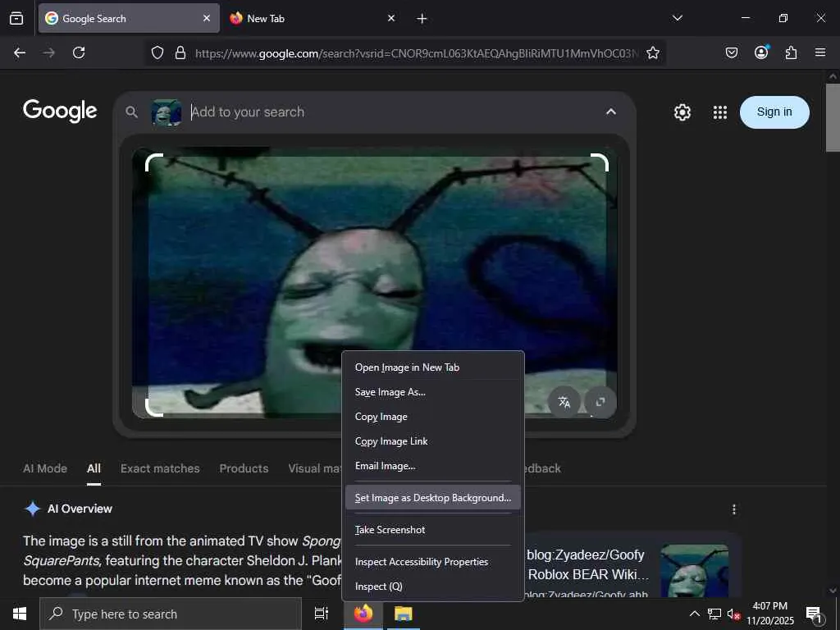Choose Copy Image Link entry
The width and height of the screenshot is (840, 630).
click(x=432, y=441)
